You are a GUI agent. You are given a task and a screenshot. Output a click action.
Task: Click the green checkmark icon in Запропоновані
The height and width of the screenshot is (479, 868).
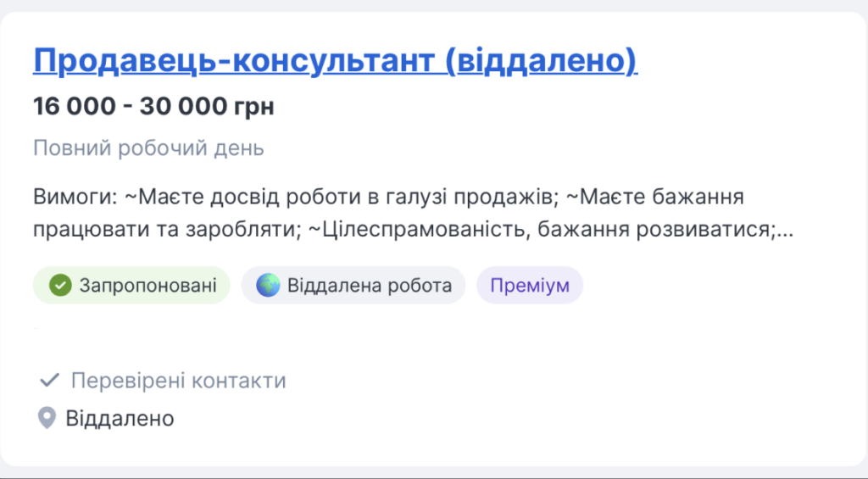[59, 286]
